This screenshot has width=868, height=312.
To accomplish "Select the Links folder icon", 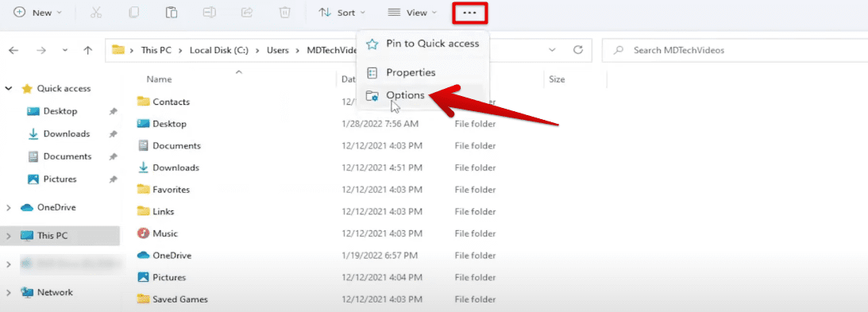I will click(x=144, y=211).
